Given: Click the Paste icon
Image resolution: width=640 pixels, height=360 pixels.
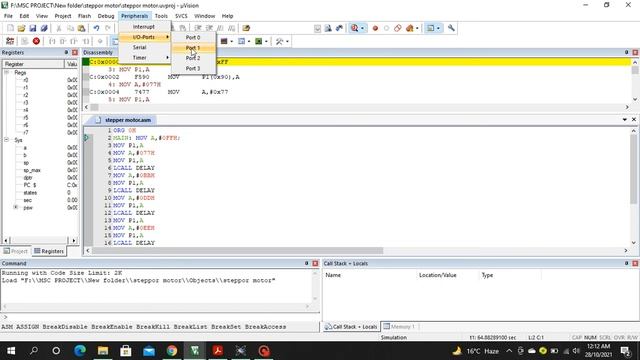Looking at the screenshot, I should 82,28.
